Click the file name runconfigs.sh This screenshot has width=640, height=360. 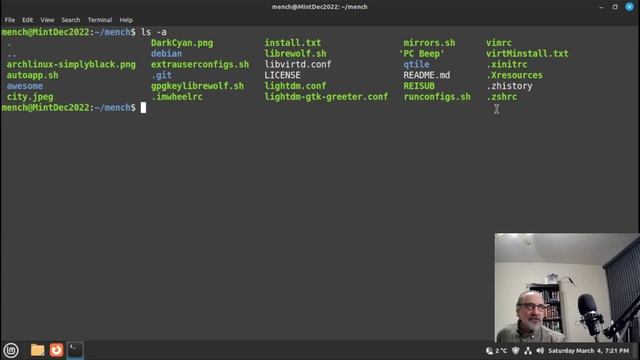point(437,97)
